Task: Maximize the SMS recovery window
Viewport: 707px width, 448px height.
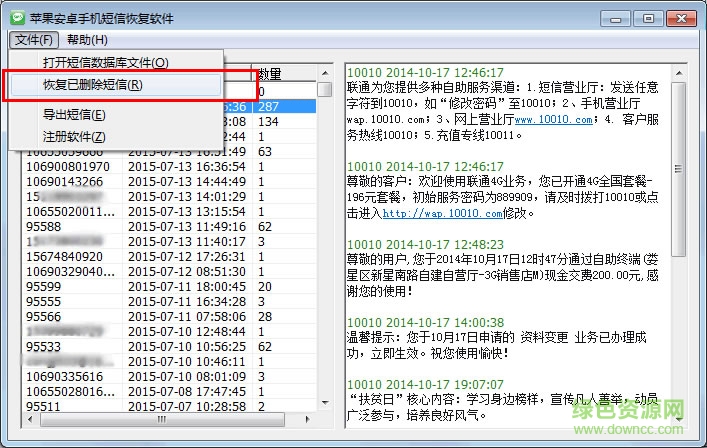Action: point(648,19)
